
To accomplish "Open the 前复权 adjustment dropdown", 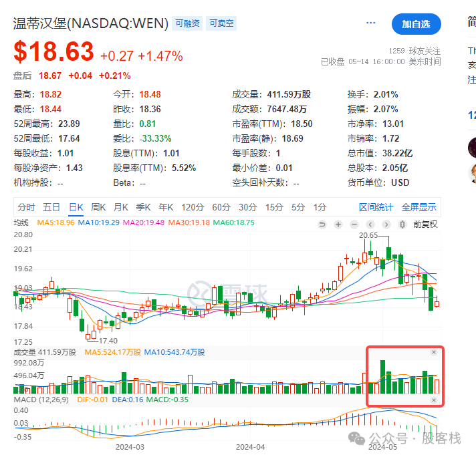I will 425,224.
